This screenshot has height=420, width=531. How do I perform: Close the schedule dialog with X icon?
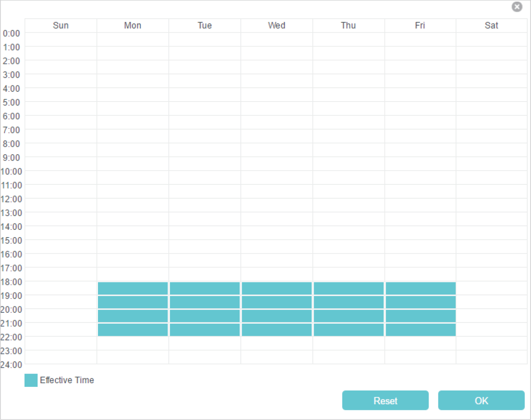tap(517, 7)
